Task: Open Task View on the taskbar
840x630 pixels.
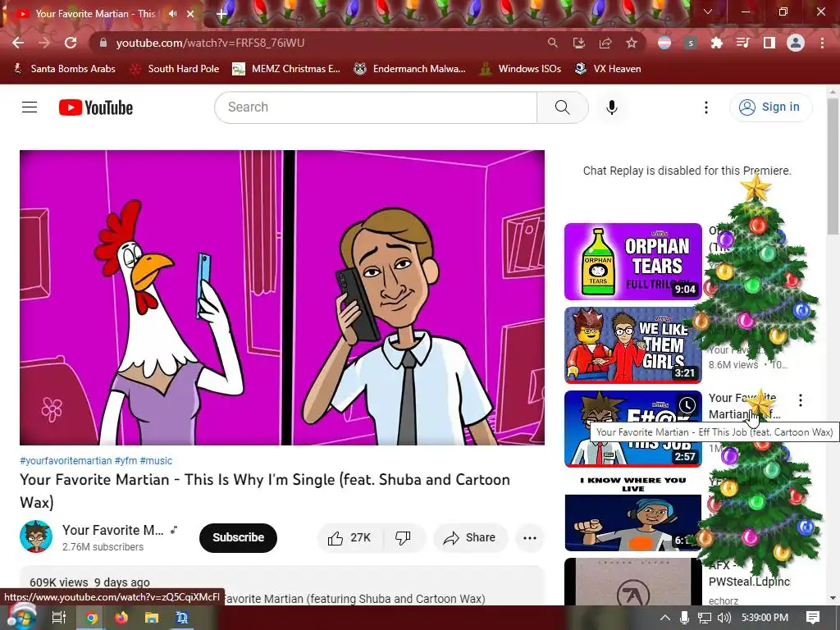Action: point(58,618)
